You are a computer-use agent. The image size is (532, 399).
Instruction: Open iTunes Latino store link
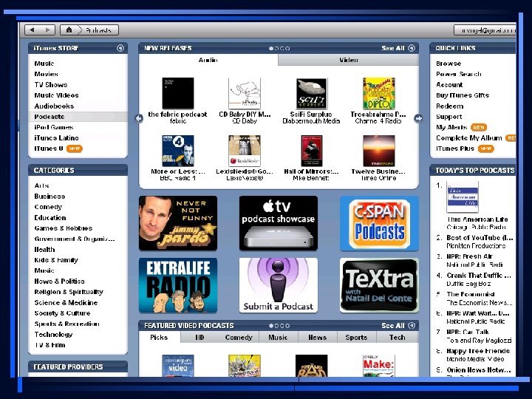56,138
